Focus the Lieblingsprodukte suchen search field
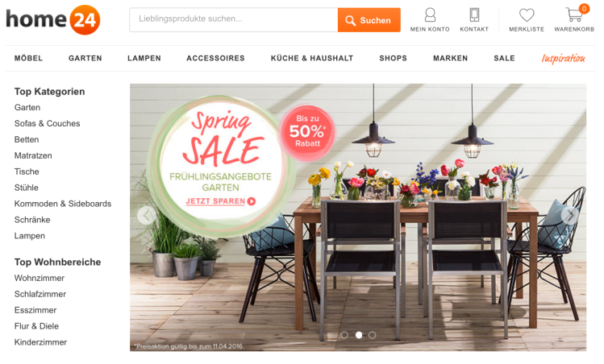Viewport: 604px width, 364px height. 234,20
